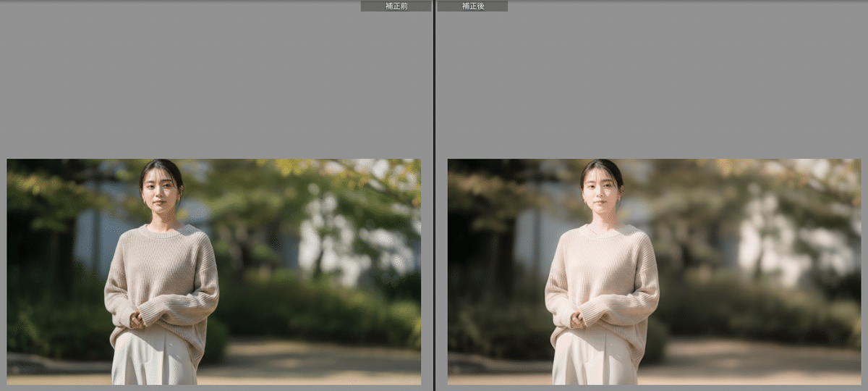Select the after corrected photo preview
This screenshot has height=391, width=868.
click(x=655, y=272)
